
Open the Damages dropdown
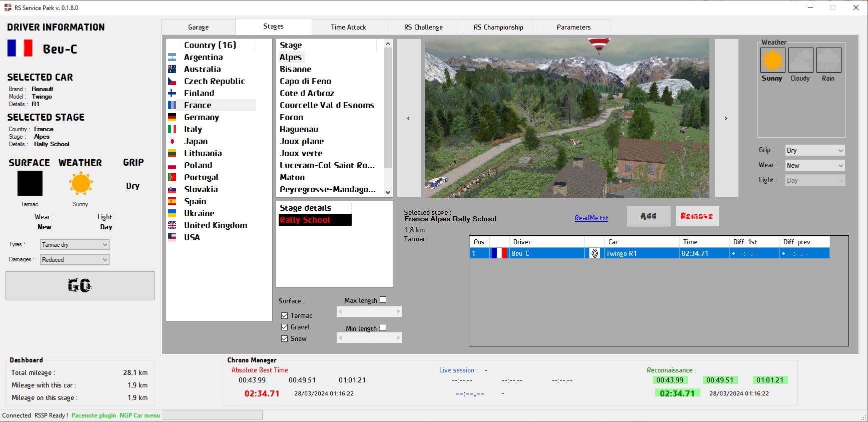pyautogui.click(x=75, y=259)
